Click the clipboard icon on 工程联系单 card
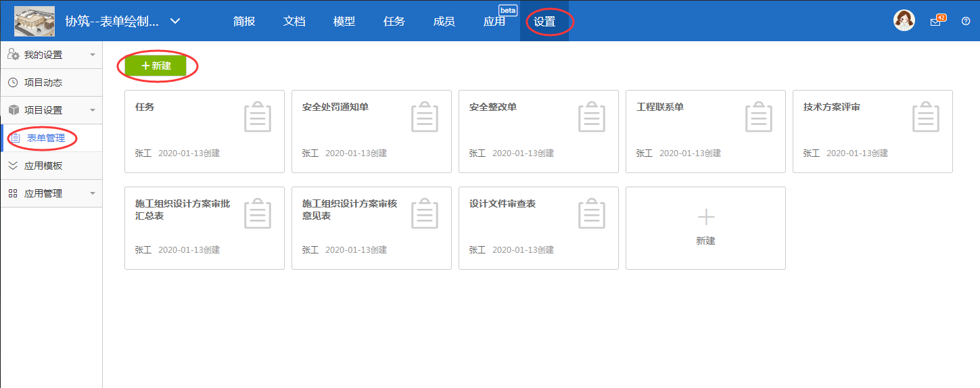980x388 pixels. pos(759,117)
